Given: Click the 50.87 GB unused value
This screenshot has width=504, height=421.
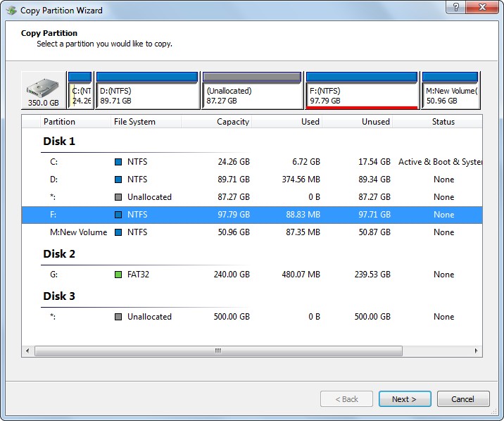Looking at the screenshot, I should pos(374,232).
